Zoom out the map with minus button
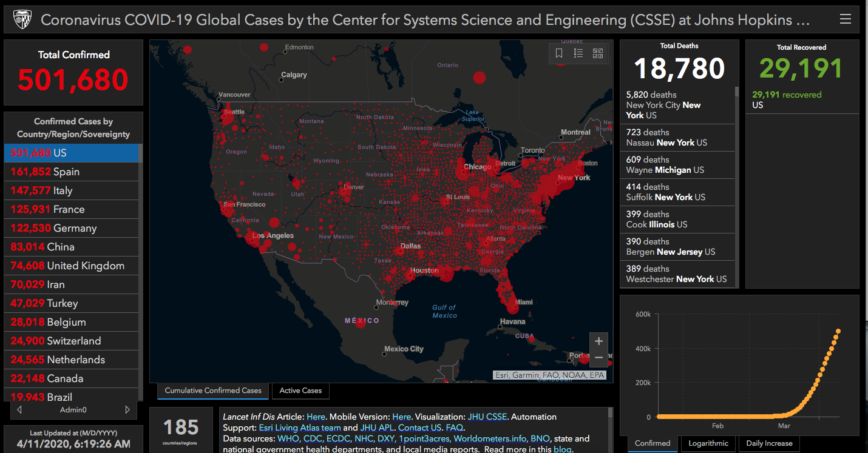The height and width of the screenshot is (453, 868). pyautogui.click(x=598, y=358)
